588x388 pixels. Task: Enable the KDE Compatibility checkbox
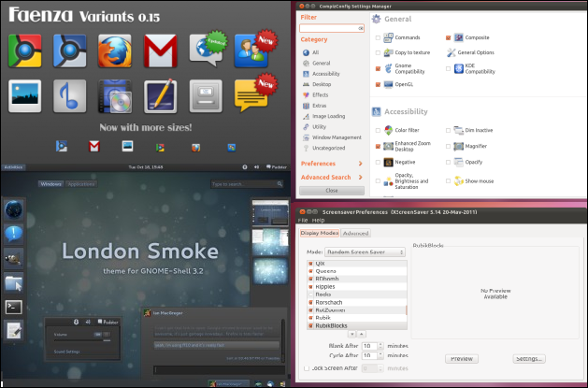point(448,68)
